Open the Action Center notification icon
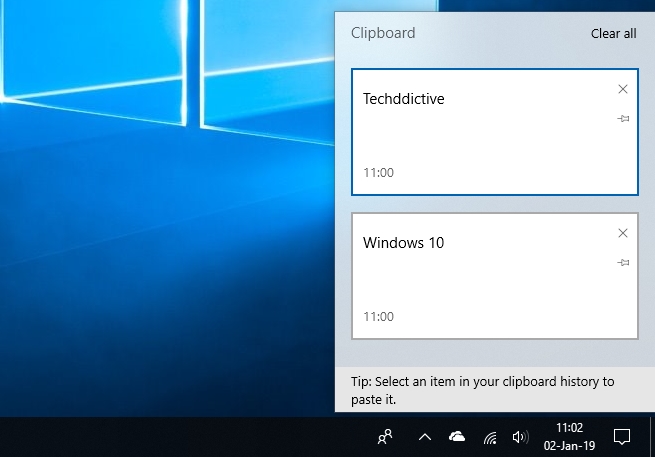 622,437
